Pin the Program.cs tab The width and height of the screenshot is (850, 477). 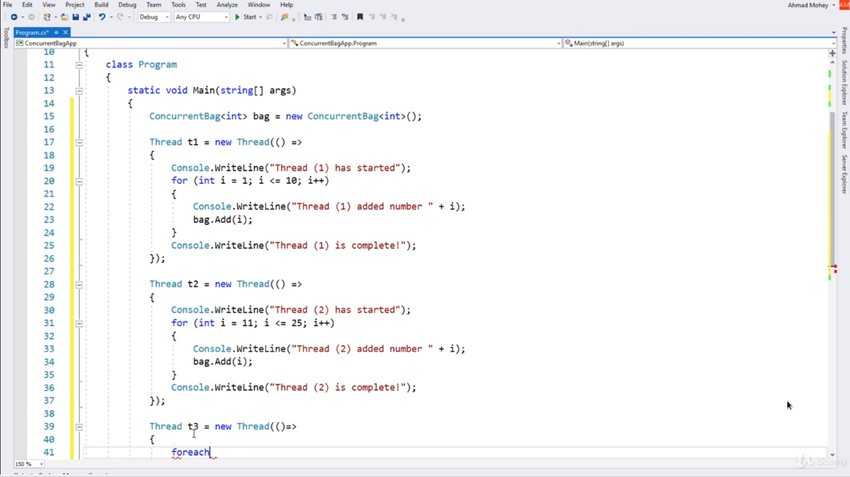(x=56, y=33)
